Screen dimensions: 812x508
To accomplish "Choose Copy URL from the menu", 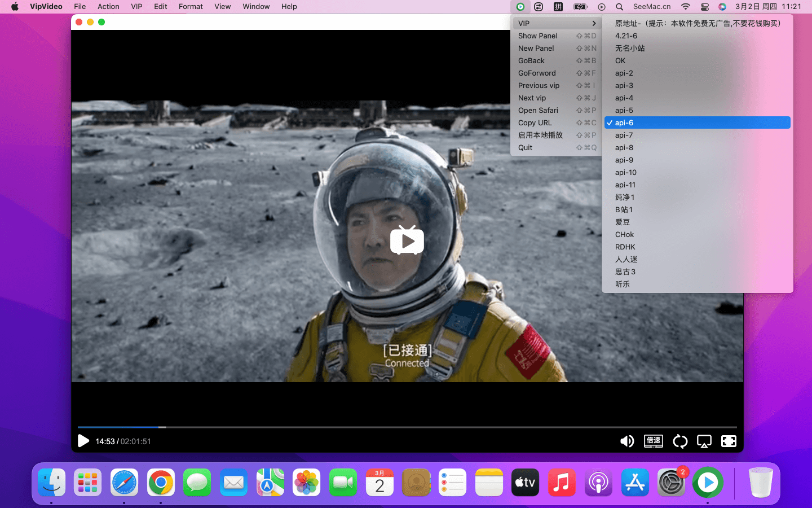I will (535, 122).
